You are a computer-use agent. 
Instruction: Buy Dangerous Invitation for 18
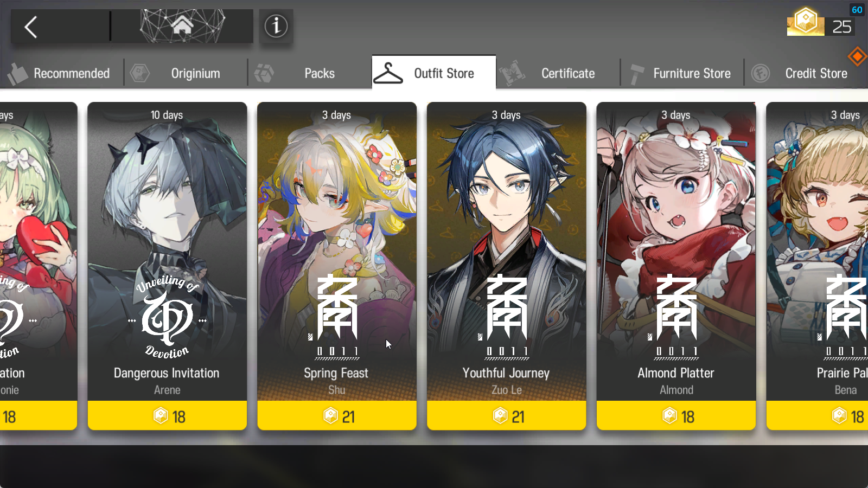coord(167,416)
